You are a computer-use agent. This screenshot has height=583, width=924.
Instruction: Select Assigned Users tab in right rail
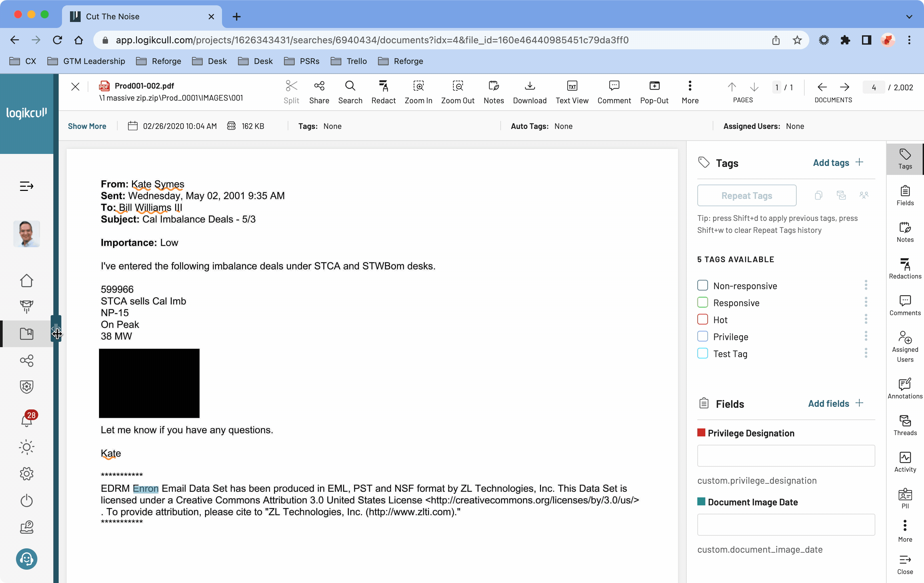point(905,347)
